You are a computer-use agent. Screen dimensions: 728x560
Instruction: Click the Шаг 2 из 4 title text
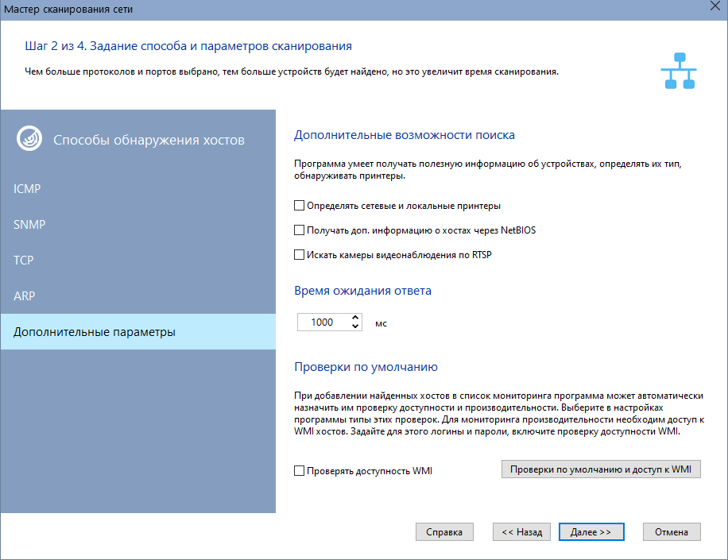click(188, 46)
